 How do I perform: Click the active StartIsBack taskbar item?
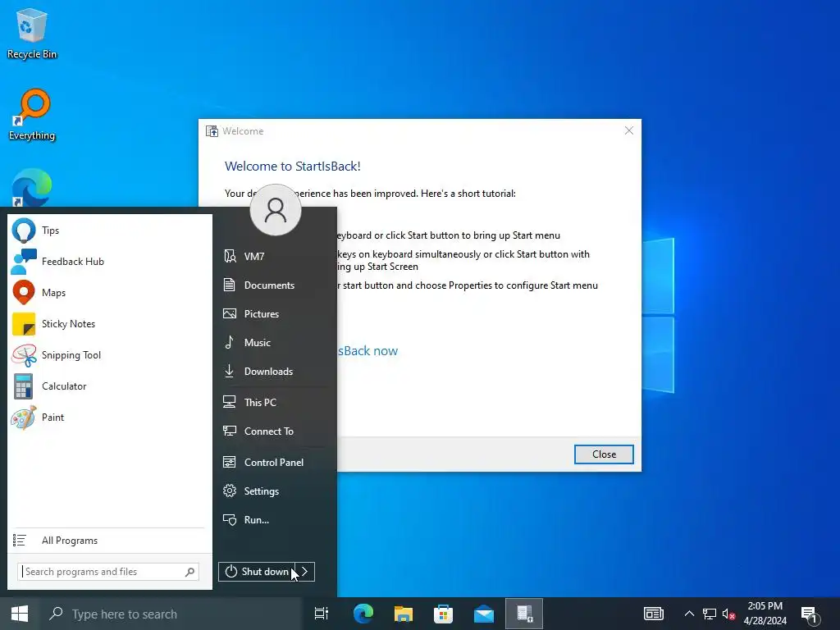[x=524, y=614]
